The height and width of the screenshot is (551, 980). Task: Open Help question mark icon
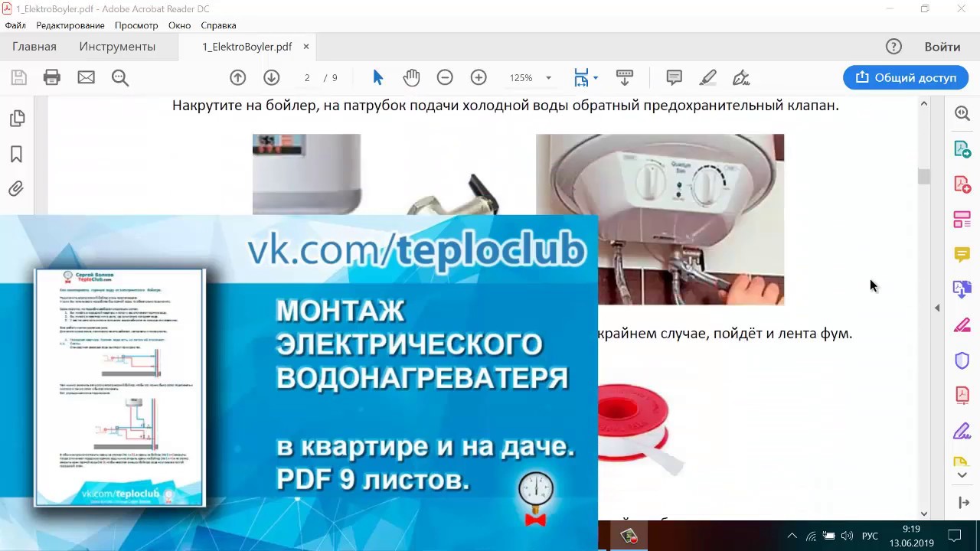pyautogui.click(x=893, y=47)
